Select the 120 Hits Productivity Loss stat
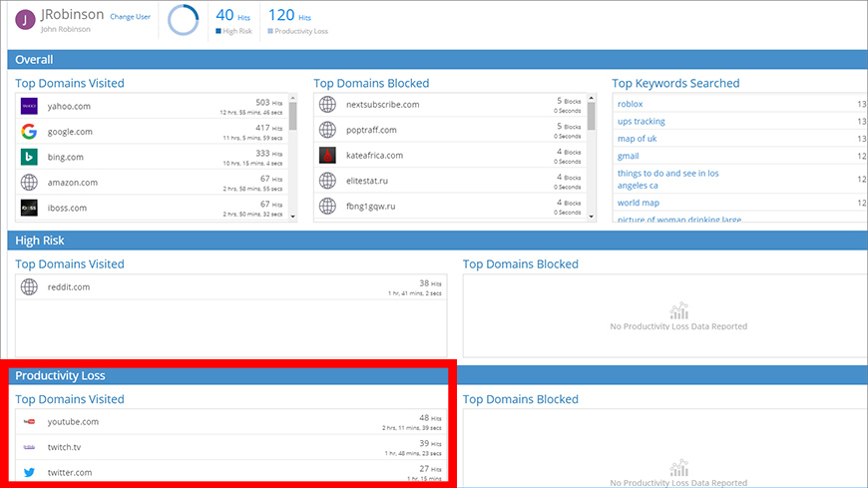 (298, 21)
